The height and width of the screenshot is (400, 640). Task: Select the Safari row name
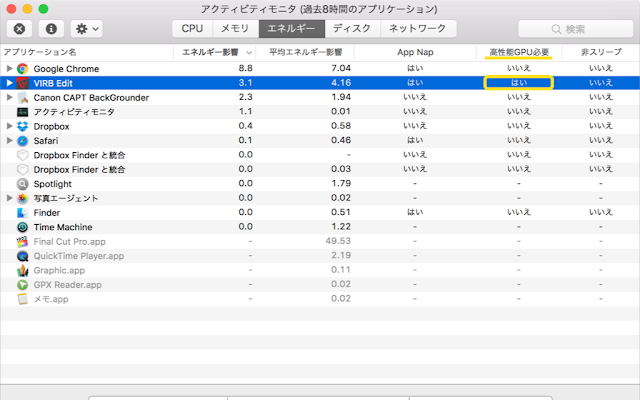coord(46,141)
